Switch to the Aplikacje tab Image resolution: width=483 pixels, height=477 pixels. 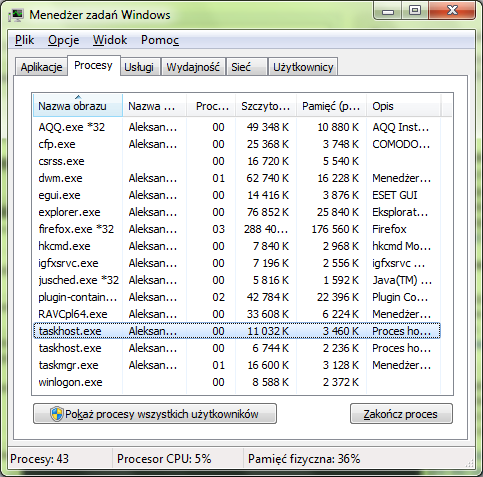tap(41, 67)
